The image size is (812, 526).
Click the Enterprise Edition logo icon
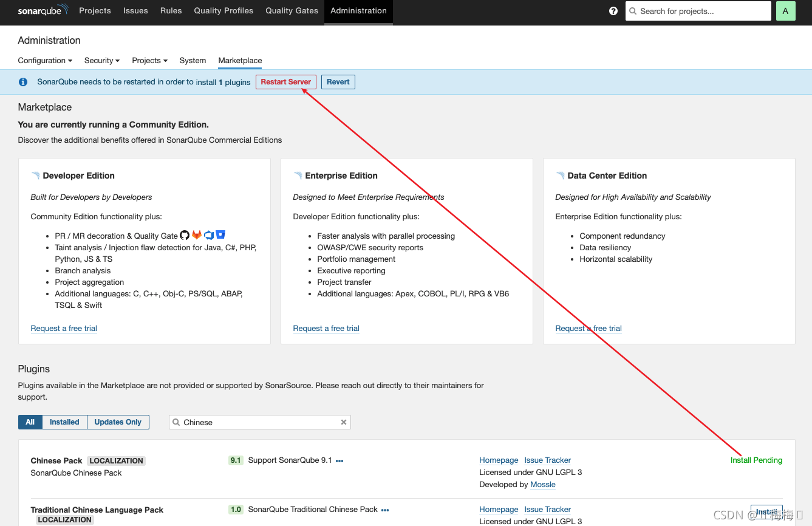(x=298, y=176)
